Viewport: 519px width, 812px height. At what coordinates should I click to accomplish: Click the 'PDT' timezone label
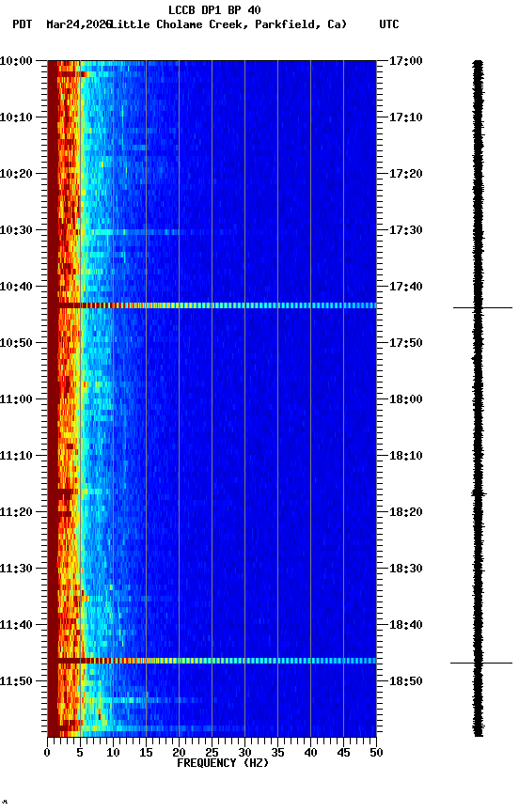pos(23,24)
